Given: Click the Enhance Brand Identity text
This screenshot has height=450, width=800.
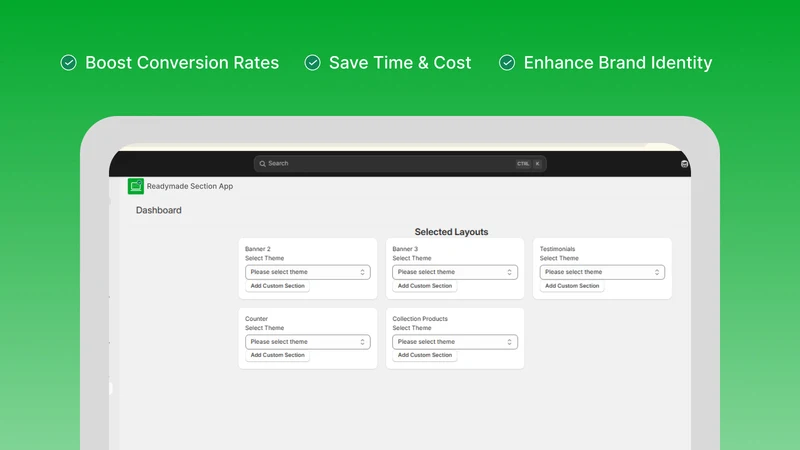Looking at the screenshot, I should [618, 63].
